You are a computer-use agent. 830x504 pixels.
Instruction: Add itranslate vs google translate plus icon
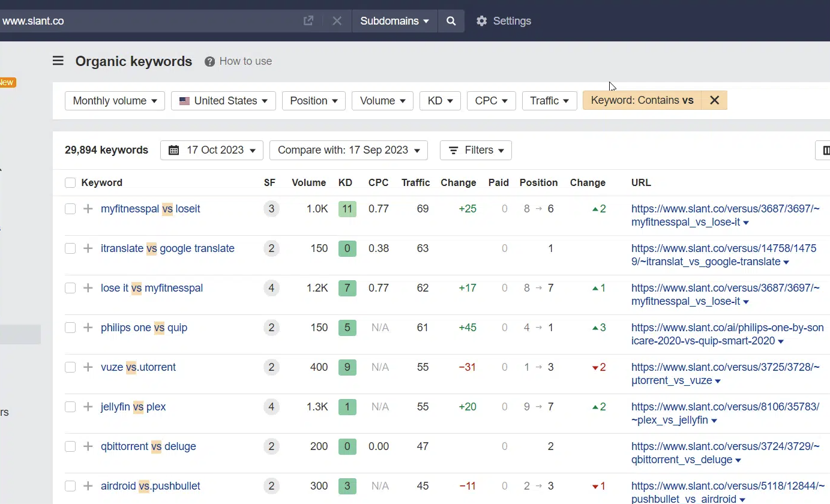coord(88,248)
